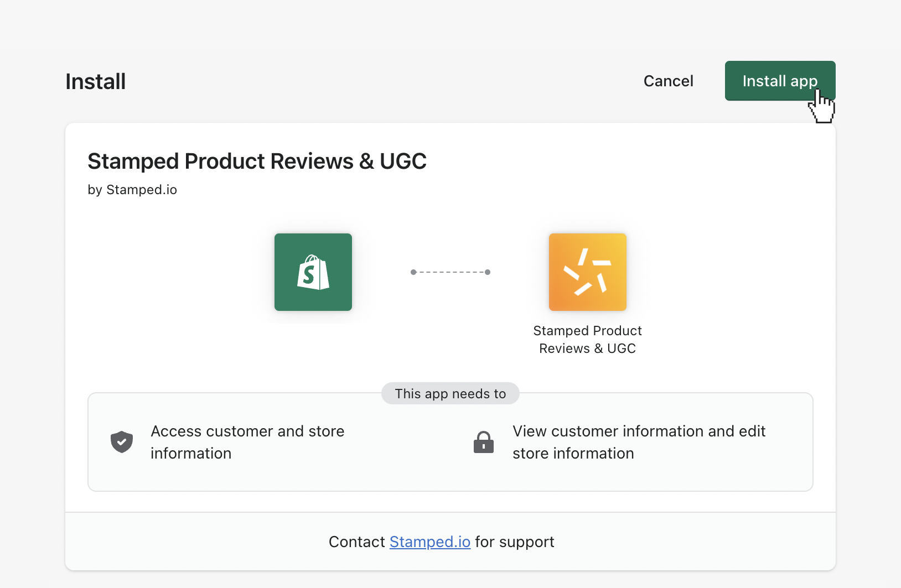
Task: Click the 'by Stamped.io' developer text
Action: pos(132,190)
